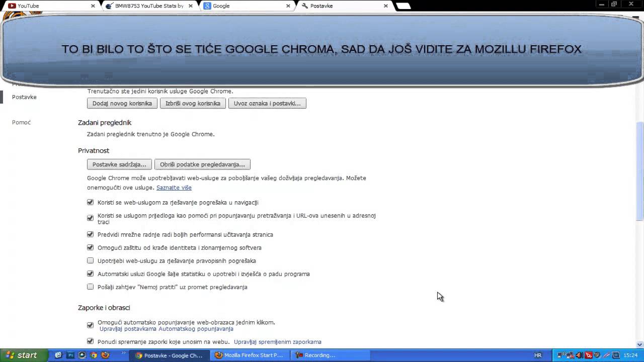Open Postavke in the left sidebar
This screenshot has height=362, width=644.
[24, 97]
